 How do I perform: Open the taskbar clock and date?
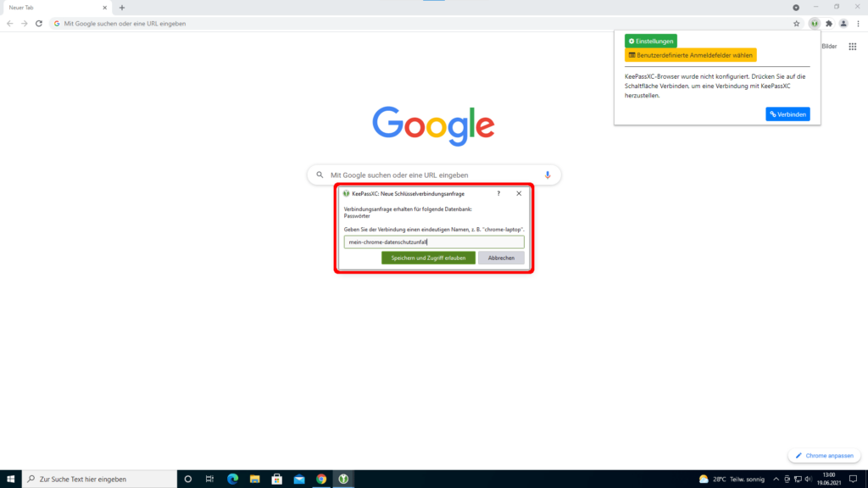click(x=829, y=480)
